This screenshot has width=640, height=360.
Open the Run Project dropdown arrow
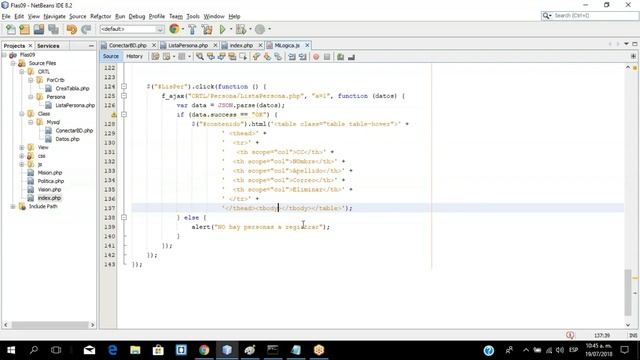231,29
